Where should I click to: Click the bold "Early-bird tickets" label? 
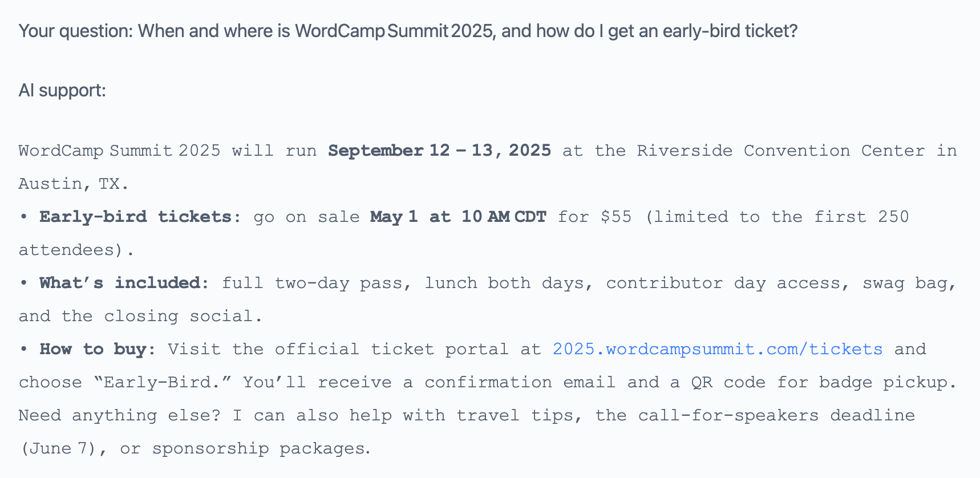click(135, 217)
